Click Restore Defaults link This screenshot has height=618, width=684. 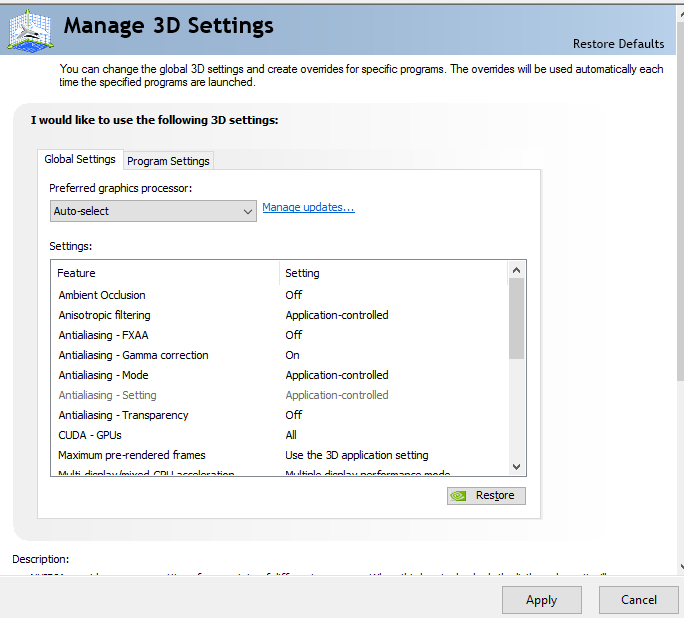[618, 44]
